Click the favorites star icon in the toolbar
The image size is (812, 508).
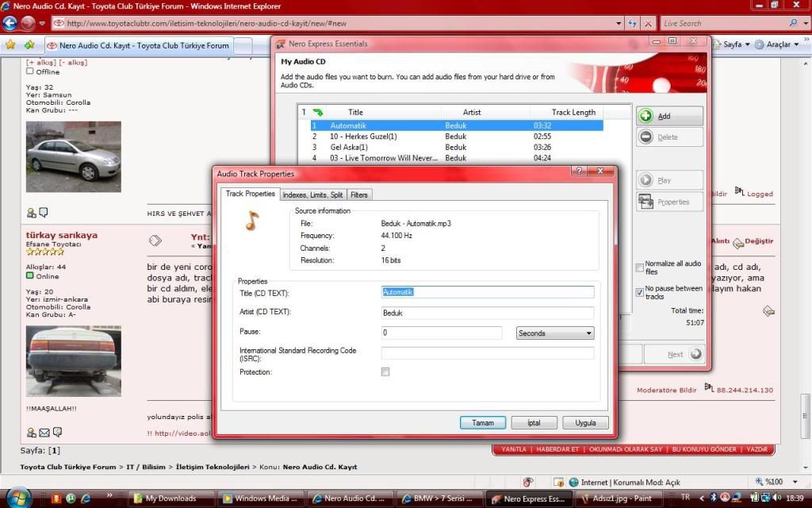click(10, 44)
